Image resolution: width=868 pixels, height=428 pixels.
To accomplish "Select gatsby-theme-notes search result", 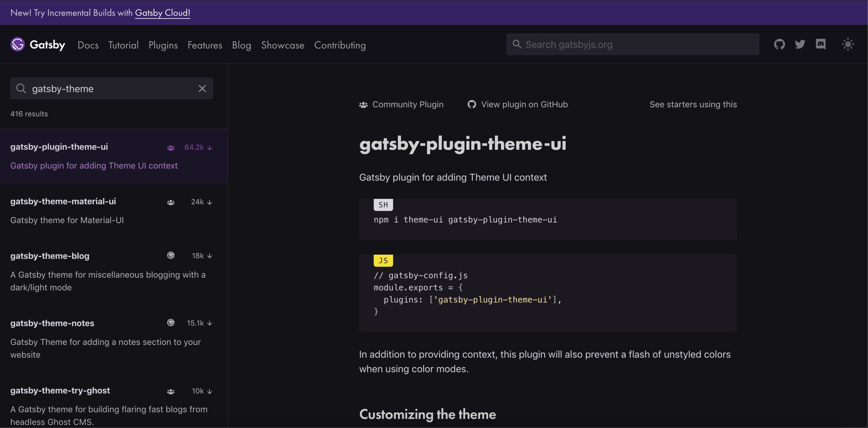I will (x=52, y=323).
